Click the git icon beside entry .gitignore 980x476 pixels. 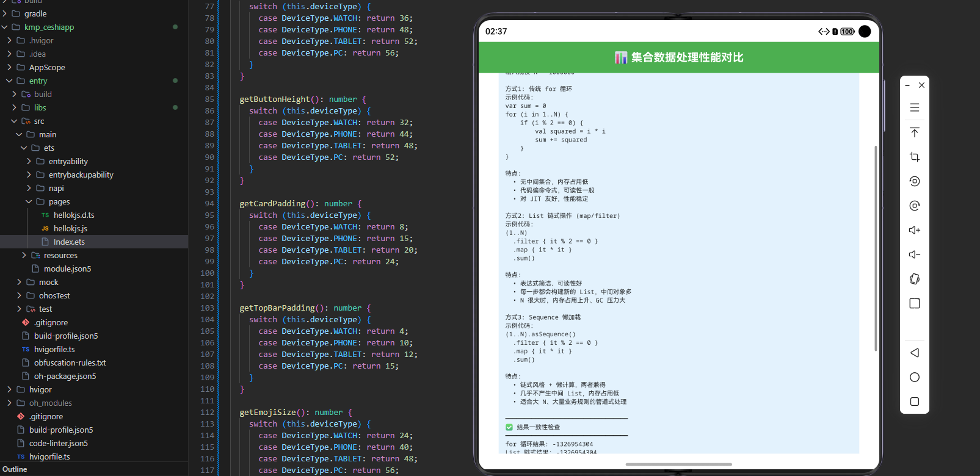tap(26, 322)
